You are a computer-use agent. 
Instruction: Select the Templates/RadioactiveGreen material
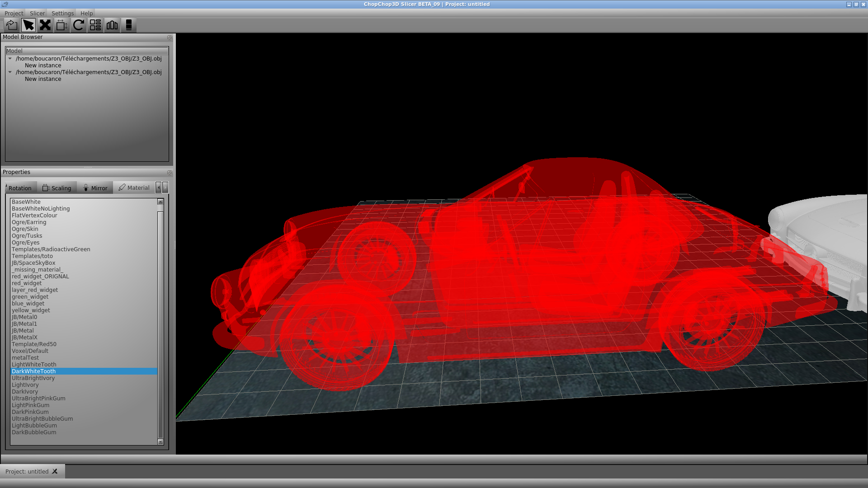[51, 249]
